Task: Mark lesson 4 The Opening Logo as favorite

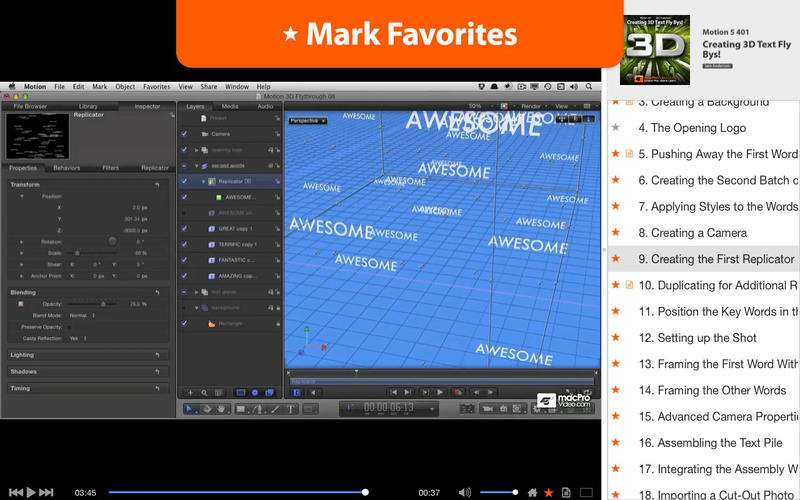Action: (x=616, y=128)
